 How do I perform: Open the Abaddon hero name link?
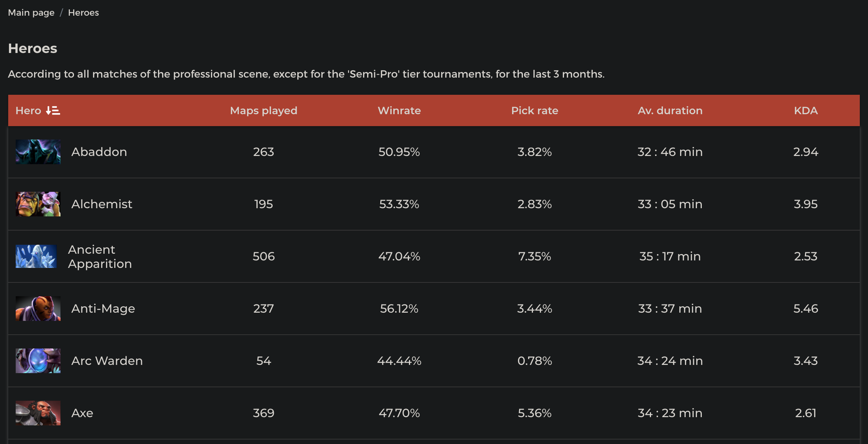[x=99, y=152]
